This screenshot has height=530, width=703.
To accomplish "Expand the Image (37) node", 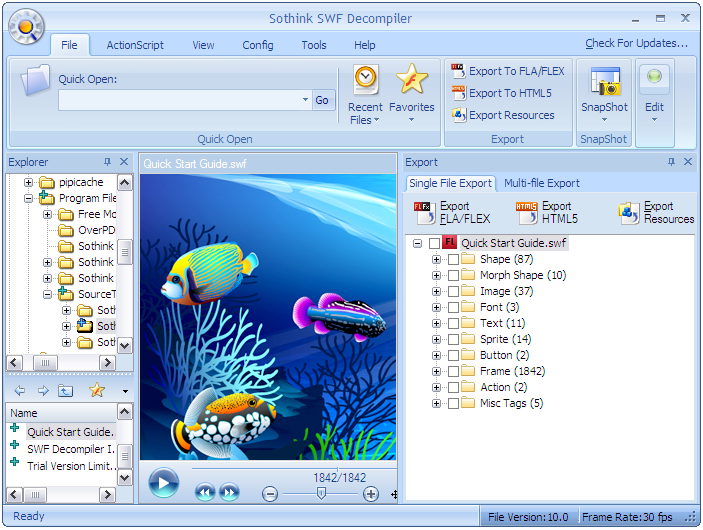I will coord(436,291).
